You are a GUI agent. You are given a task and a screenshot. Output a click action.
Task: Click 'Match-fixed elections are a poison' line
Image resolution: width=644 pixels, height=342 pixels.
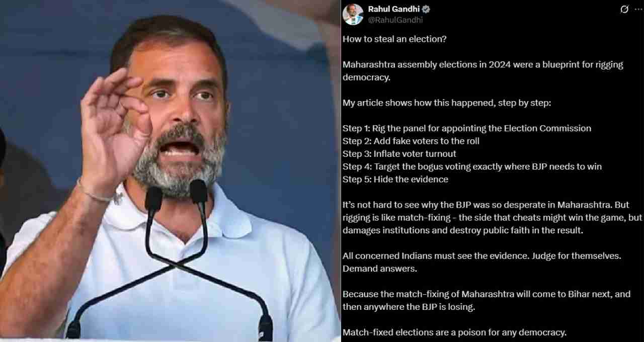click(x=454, y=332)
